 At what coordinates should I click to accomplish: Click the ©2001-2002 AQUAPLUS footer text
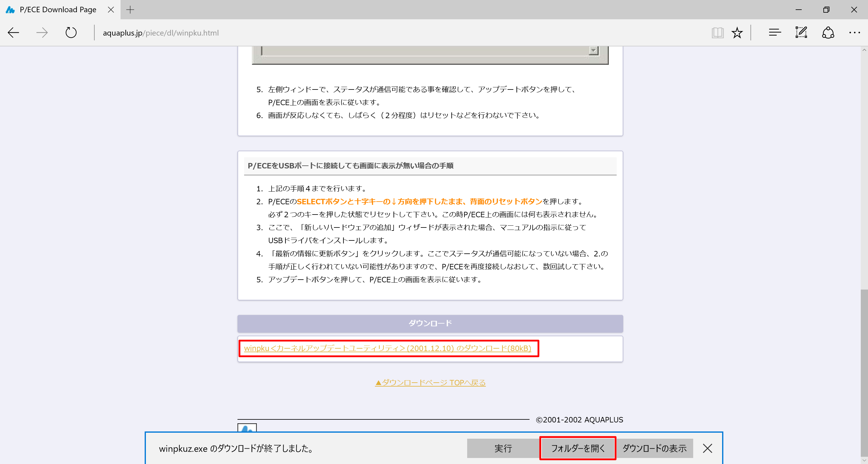[579, 420]
